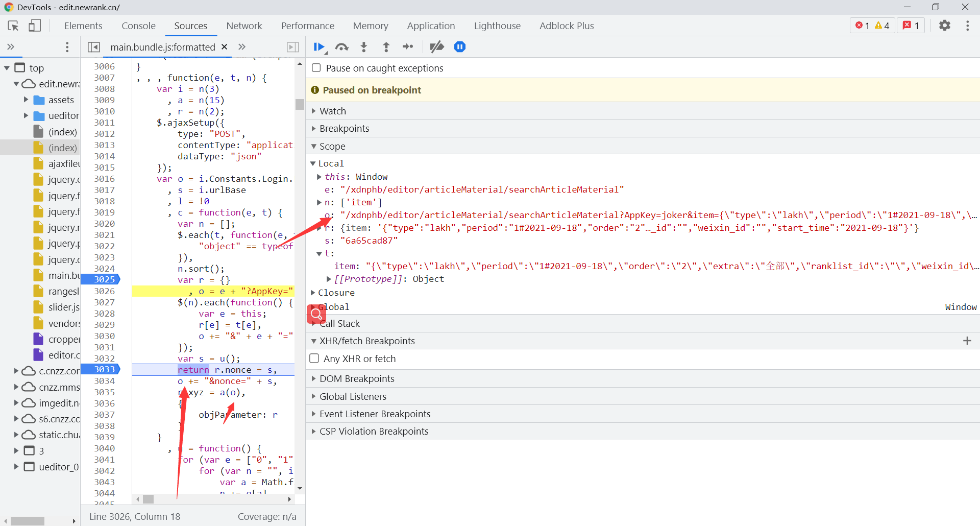Check Any XHR or fetch
This screenshot has height=526, width=980.
314,358
